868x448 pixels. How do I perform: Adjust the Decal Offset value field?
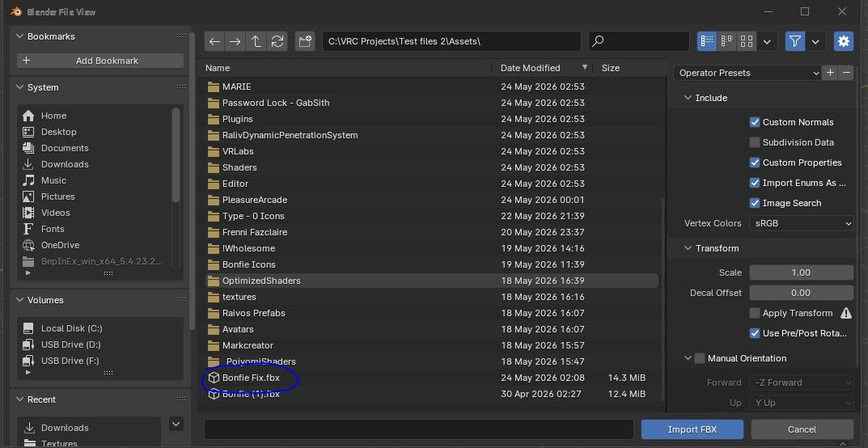click(x=801, y=293)
